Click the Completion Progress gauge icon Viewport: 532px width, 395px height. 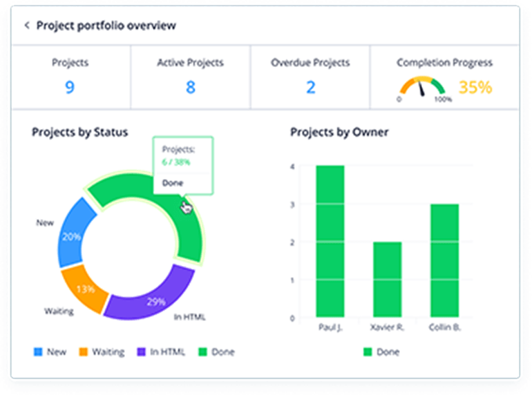click(x=424, y=88)
